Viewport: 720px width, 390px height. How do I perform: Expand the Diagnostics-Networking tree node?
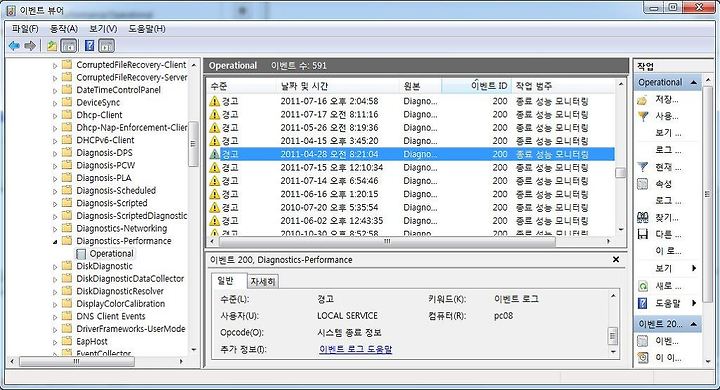click(x=55, y=229)
